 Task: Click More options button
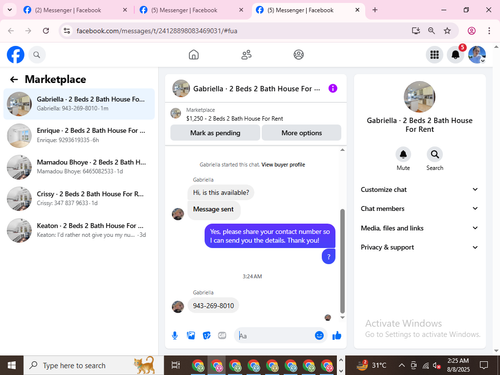302,133
